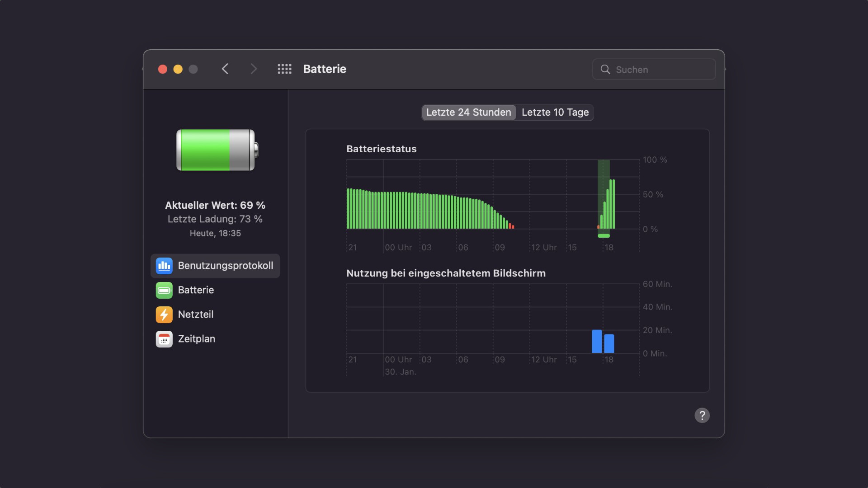Click the Aktueller Wert: 69 % text
The image size is (868, 488).
(x=215, y=205)
